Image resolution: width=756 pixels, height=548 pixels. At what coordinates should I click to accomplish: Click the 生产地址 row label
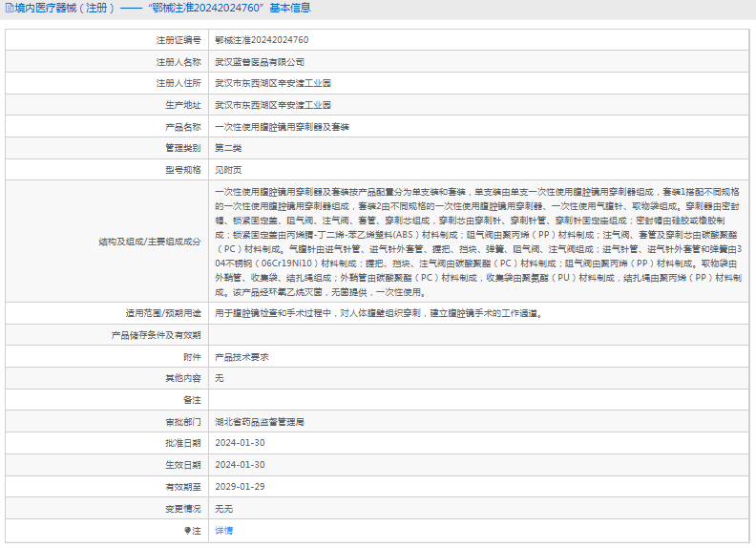(183, 105)
